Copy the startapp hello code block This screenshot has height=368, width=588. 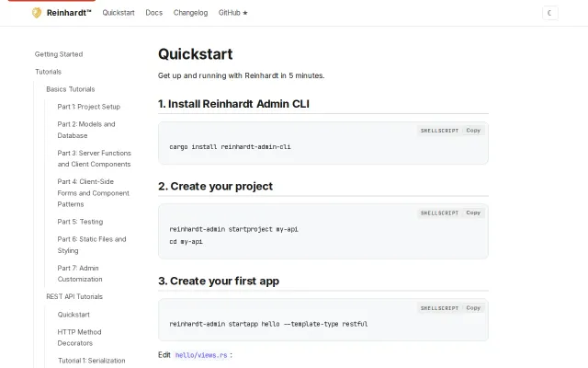473,308
